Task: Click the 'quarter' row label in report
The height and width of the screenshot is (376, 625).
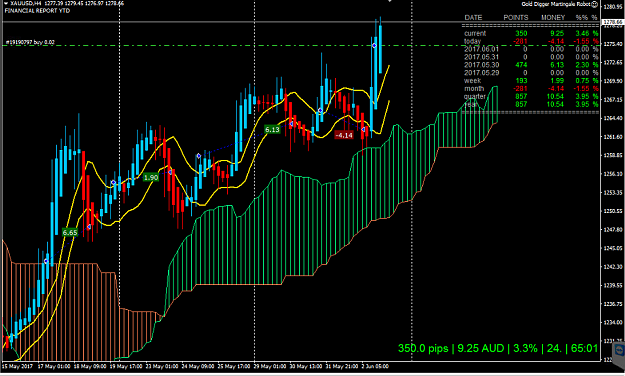Action: (x=475, y=96)
